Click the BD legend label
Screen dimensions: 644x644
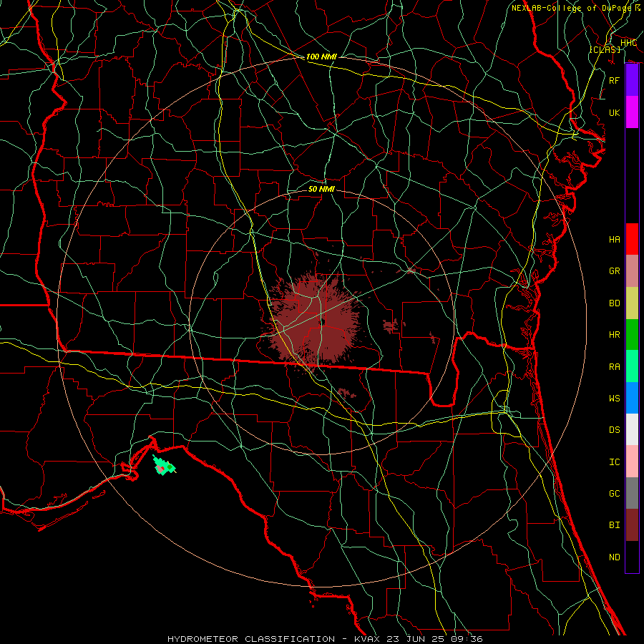click(x=615, y=303)
